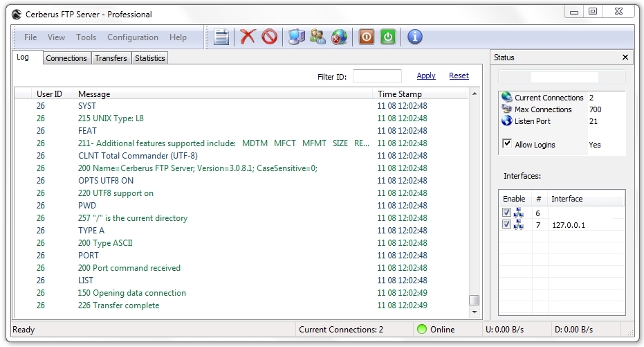Select the '257 "/" is the current directory' row

click(241, 218)
